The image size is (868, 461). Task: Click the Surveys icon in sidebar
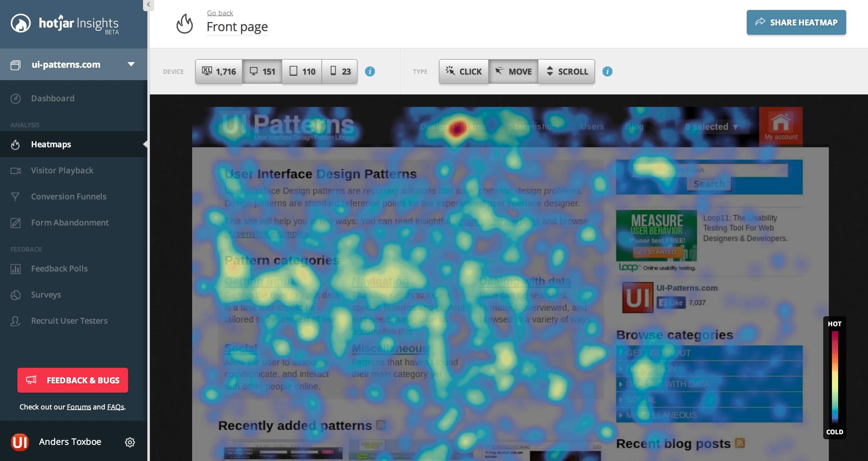pos(15,294)
